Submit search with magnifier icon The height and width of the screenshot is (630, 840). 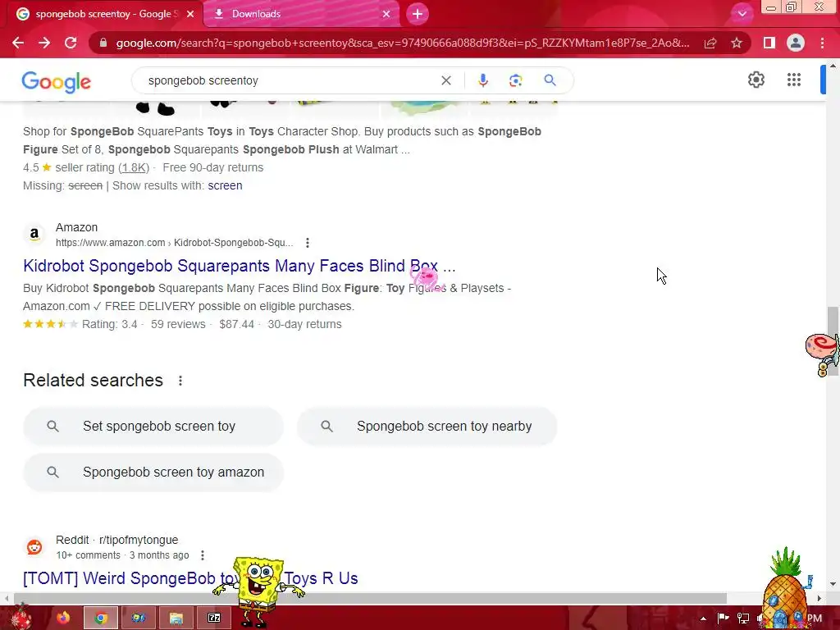pos(550,80)
